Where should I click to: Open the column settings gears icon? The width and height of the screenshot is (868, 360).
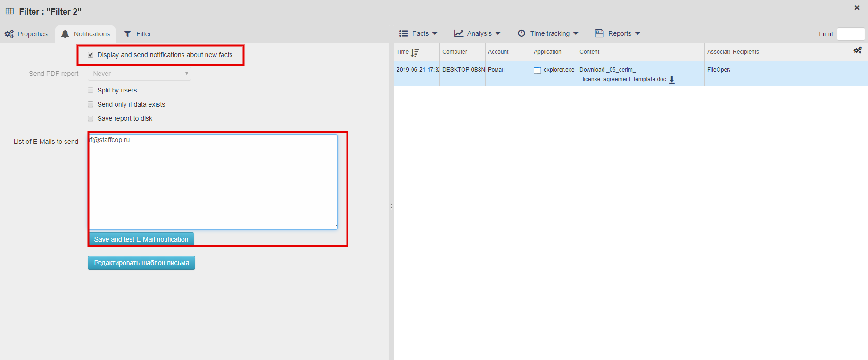(x=858, y=50)
